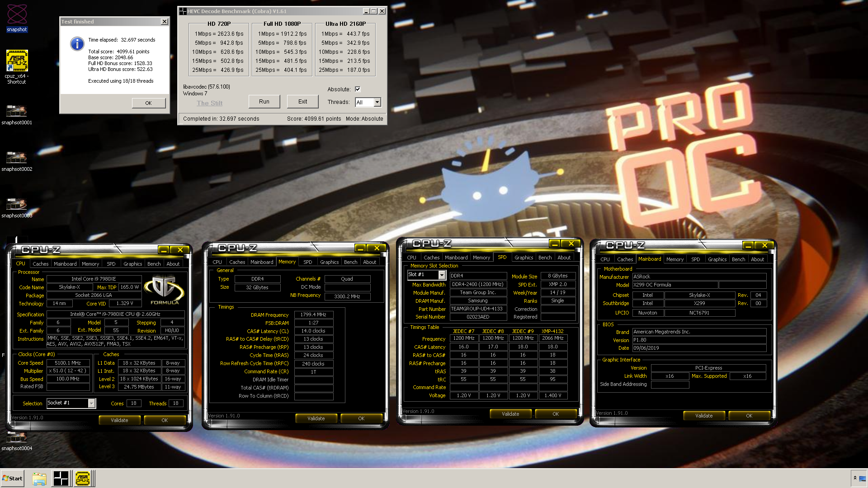868x488 pixels.
Task: Open Graphics tab in Memory window
Action: point(329,262)
